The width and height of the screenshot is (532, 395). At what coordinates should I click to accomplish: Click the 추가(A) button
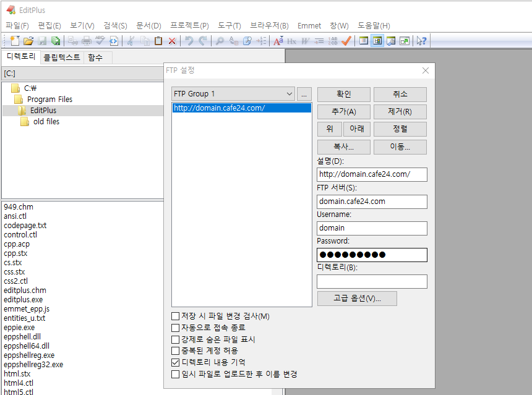pos(344,112)
